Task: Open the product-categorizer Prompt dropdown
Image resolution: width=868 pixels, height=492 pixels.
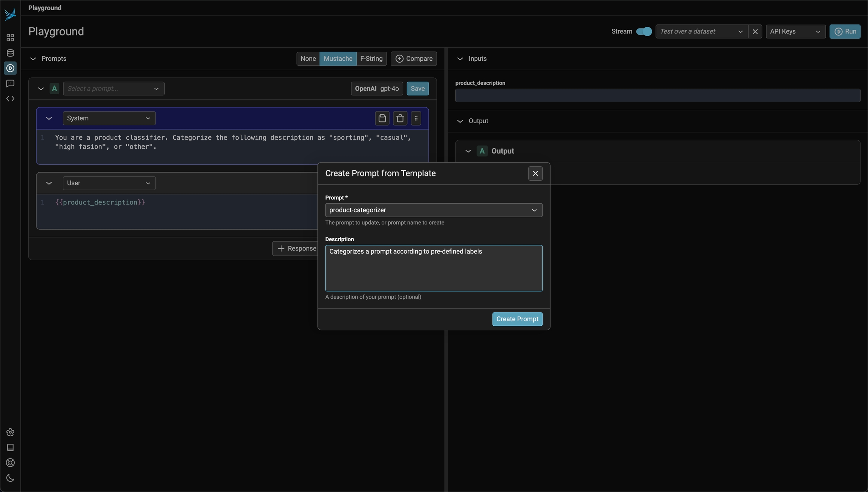Action: (x=433, y=210)
